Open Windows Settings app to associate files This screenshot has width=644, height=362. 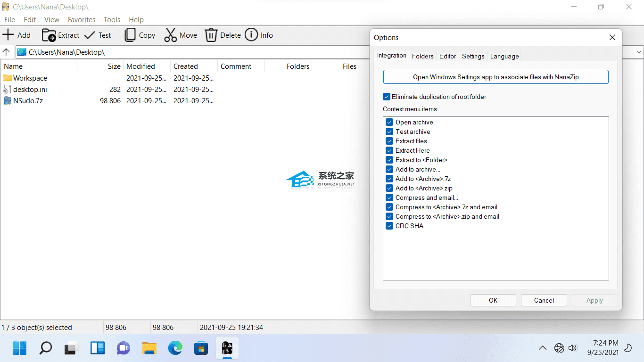click(495, 77)
